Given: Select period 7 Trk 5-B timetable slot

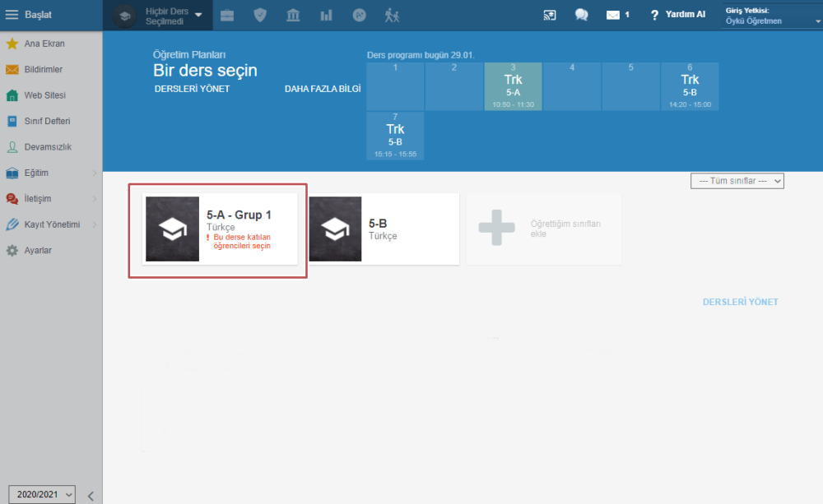Looking at the screenshot, I should coord(395,136).
